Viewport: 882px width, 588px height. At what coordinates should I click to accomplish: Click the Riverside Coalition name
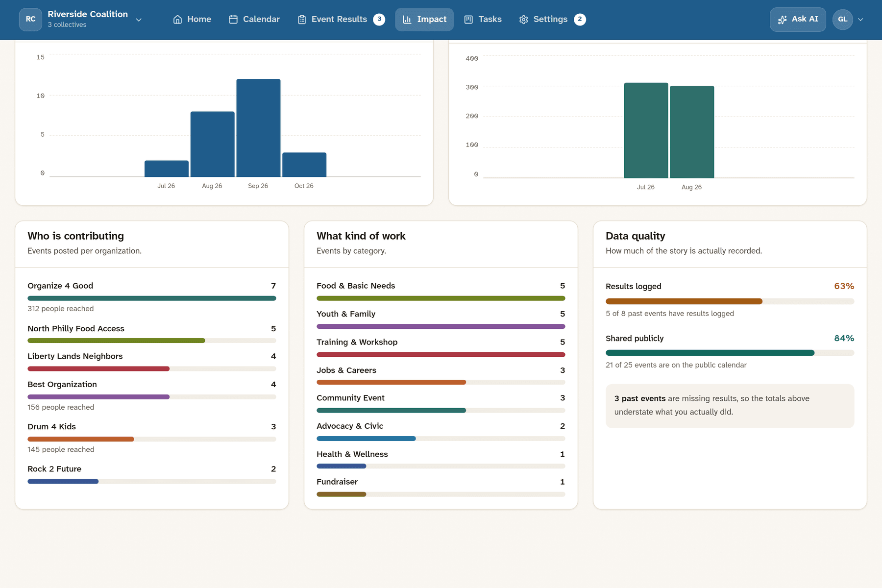88,14
